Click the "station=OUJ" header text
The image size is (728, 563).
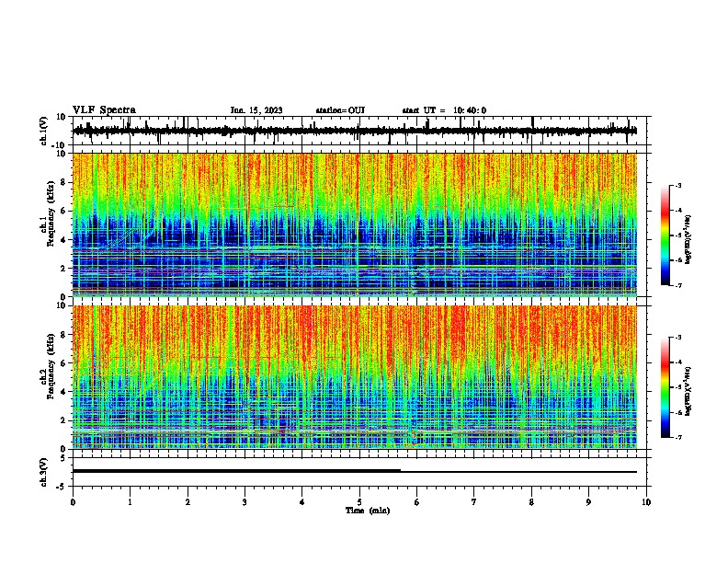tap(340, 110)
